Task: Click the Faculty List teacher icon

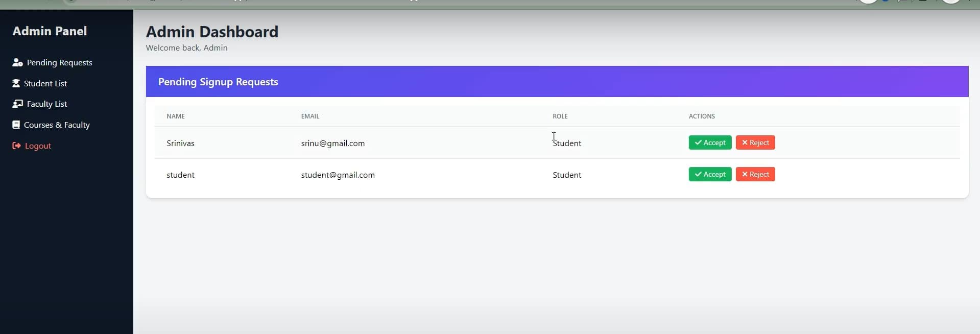Action: pyautogui.click(x=17, y=104)
